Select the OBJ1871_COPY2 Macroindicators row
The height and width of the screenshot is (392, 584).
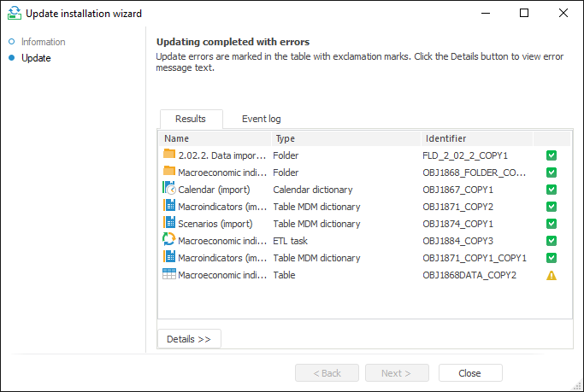(x=342, y=207)
